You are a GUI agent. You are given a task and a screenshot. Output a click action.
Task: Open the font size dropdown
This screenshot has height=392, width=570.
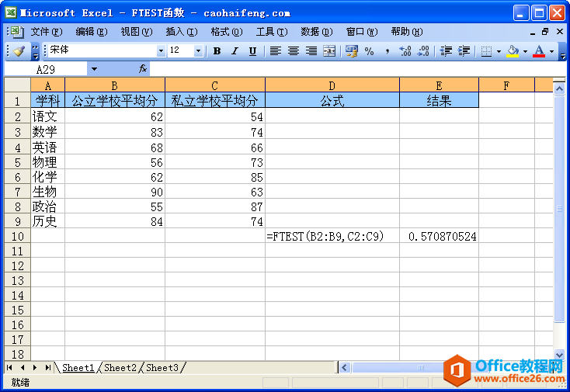point(198,51)
